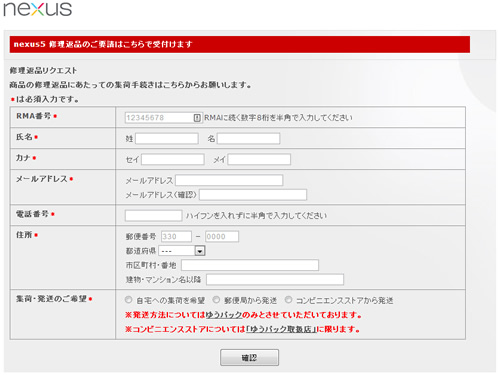Click the 集荷・発送のご希望 row label
This screenshot has height=375, width=500.
click(x=51, y=299)
